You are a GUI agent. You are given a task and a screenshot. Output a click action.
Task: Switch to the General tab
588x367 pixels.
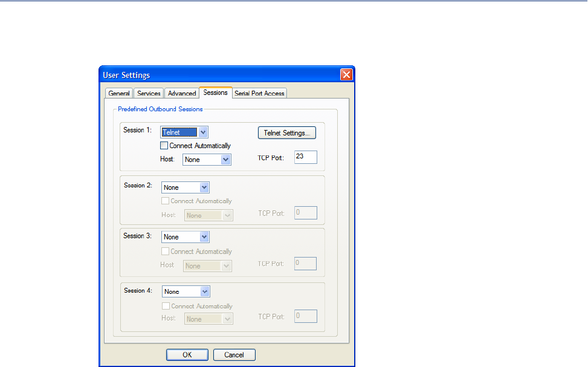(x=119, y=93)
